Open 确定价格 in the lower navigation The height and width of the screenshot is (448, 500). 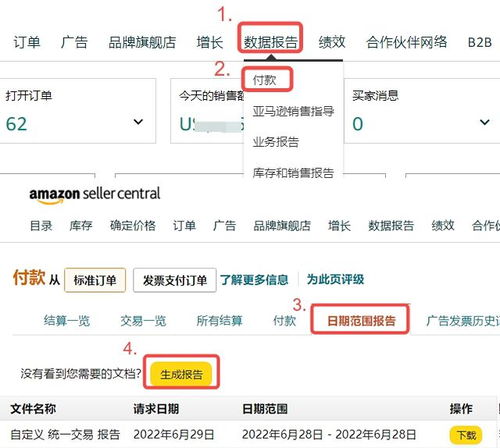point(133,226)
